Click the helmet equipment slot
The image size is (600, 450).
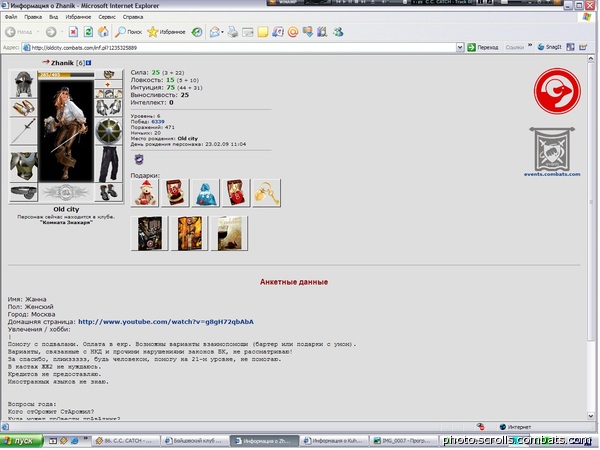click(x=23, y=84)
